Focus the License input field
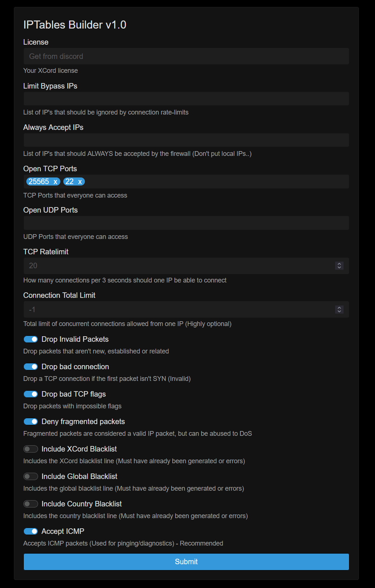 (186, 56)
